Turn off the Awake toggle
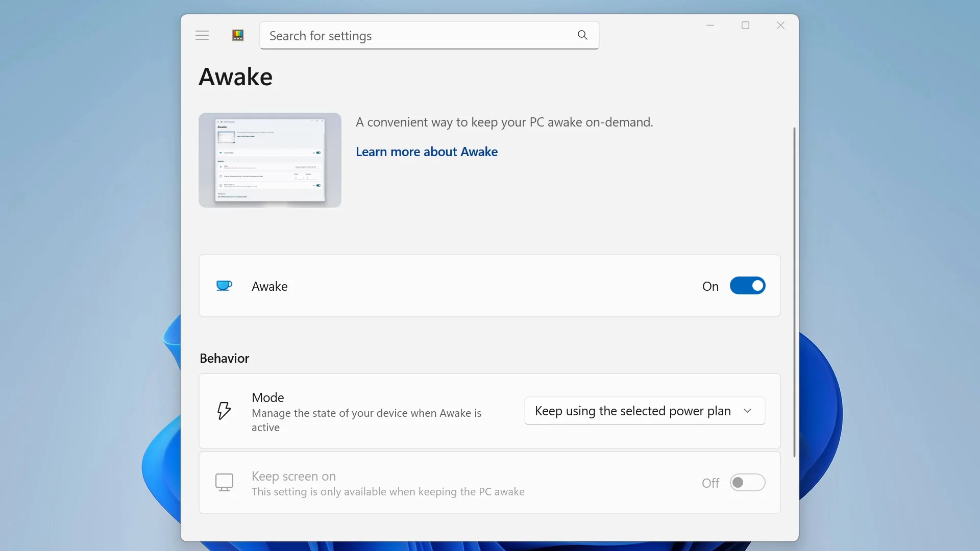 [747, 286]
